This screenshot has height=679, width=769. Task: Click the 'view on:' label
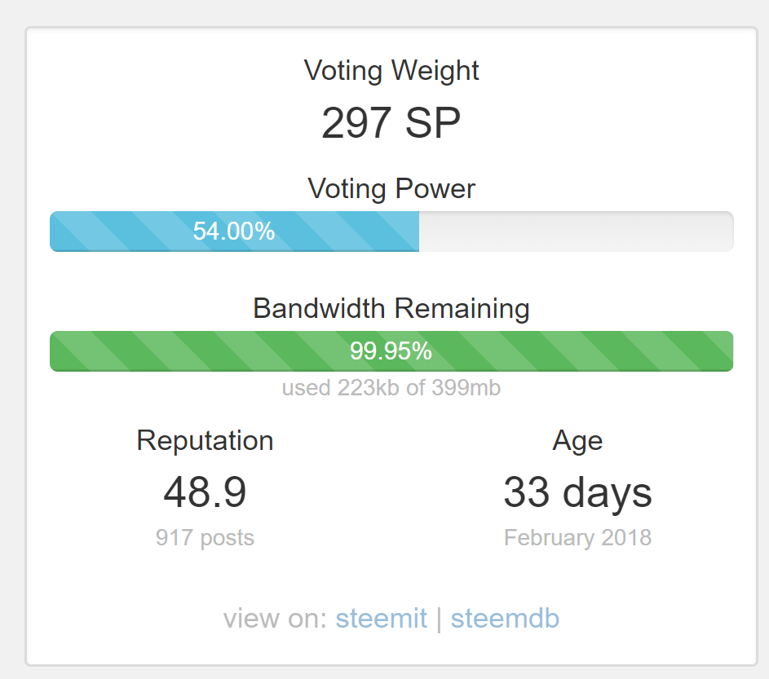pyautogui.click(x=275, y=618)
